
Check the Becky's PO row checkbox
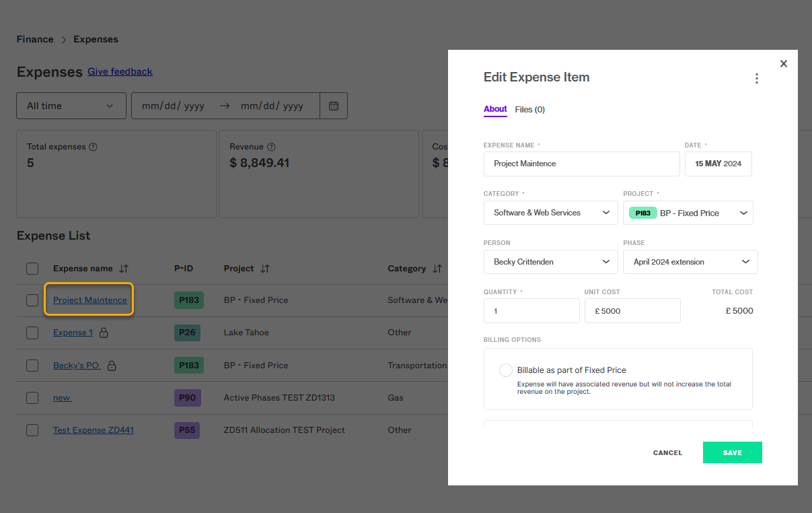coord(32,366)
